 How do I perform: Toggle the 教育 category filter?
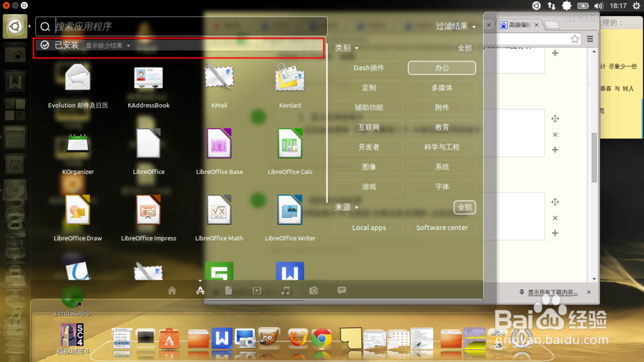pyautogui.click(x=442, y=128)
